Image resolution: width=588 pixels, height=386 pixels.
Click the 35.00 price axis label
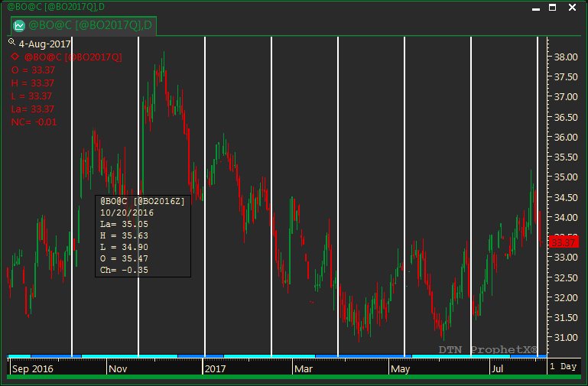(x=566, y=177)
